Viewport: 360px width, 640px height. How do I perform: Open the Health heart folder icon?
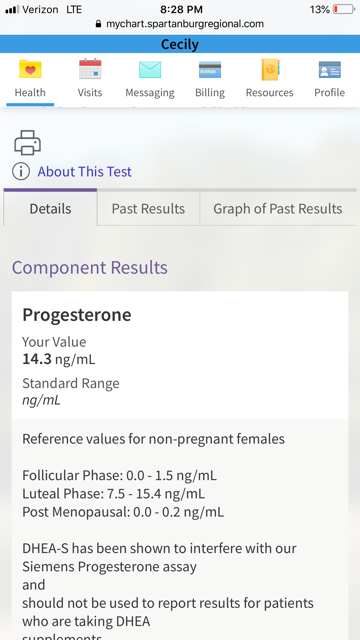(x=30, y=69)
